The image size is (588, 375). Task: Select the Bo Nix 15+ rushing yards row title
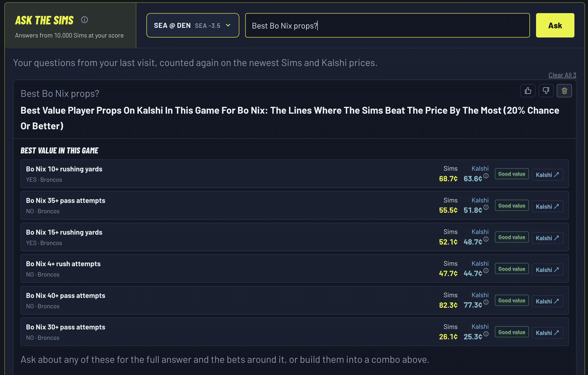[64, 232]
